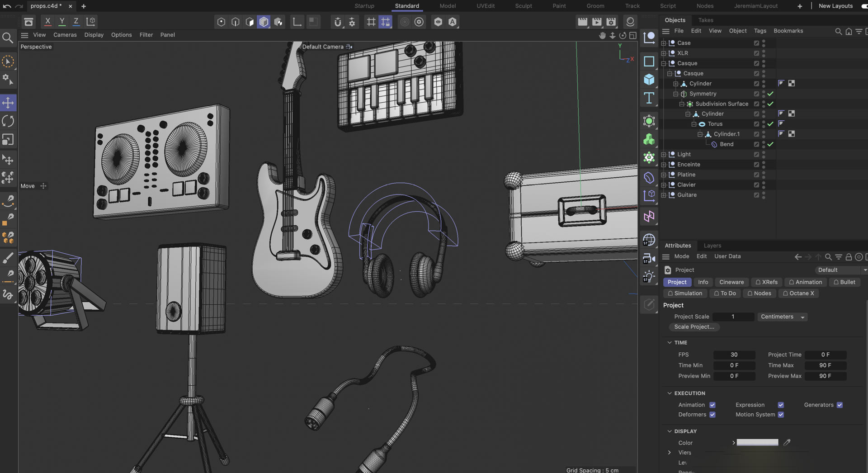
Task: Select the Scale tool icon
Action: (8, 140)
